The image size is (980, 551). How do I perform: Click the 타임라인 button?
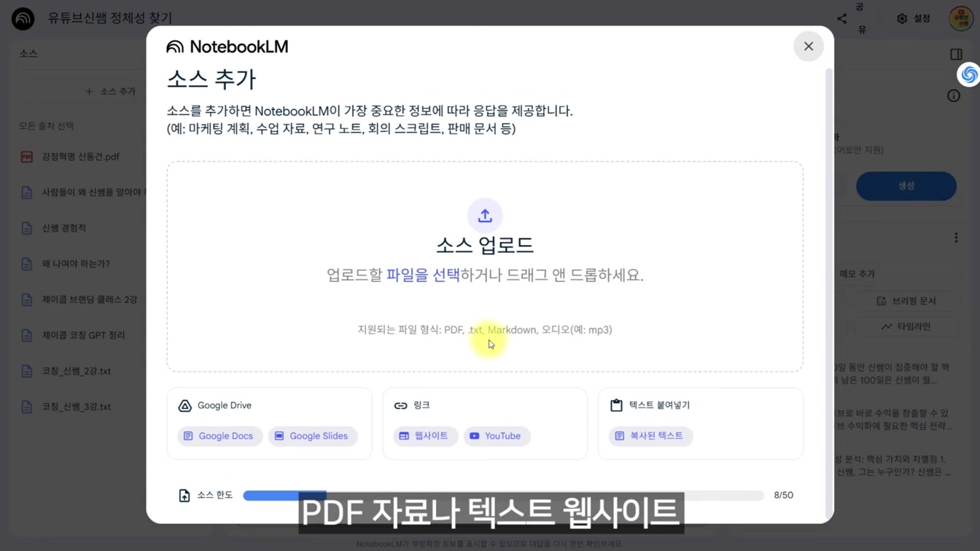[x=907, y=327]
